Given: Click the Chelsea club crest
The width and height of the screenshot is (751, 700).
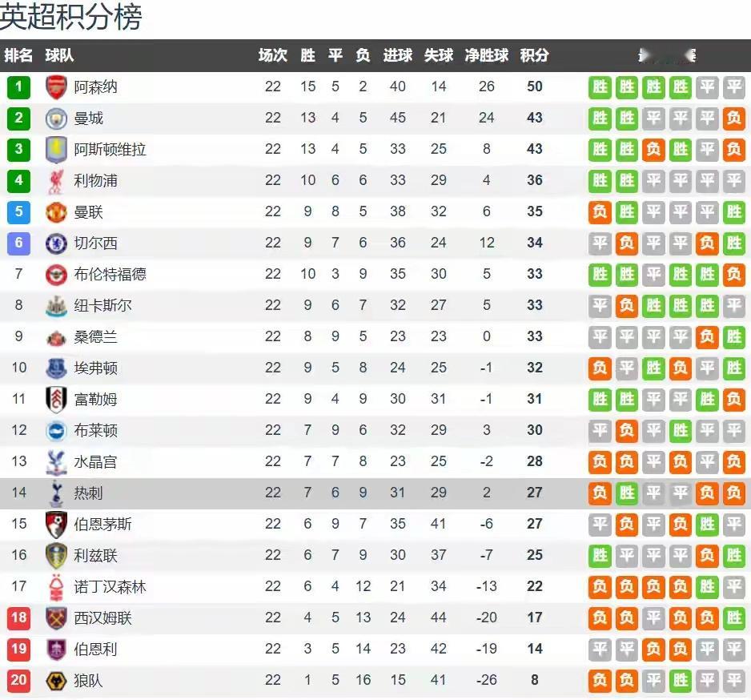Looking at the screenshot, I should tap(56, 243).
